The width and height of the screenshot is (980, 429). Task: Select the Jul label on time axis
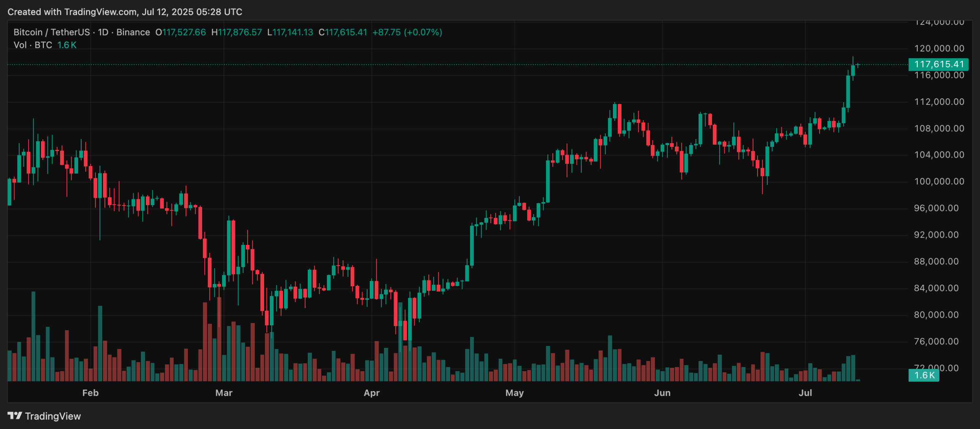point(805,393)
